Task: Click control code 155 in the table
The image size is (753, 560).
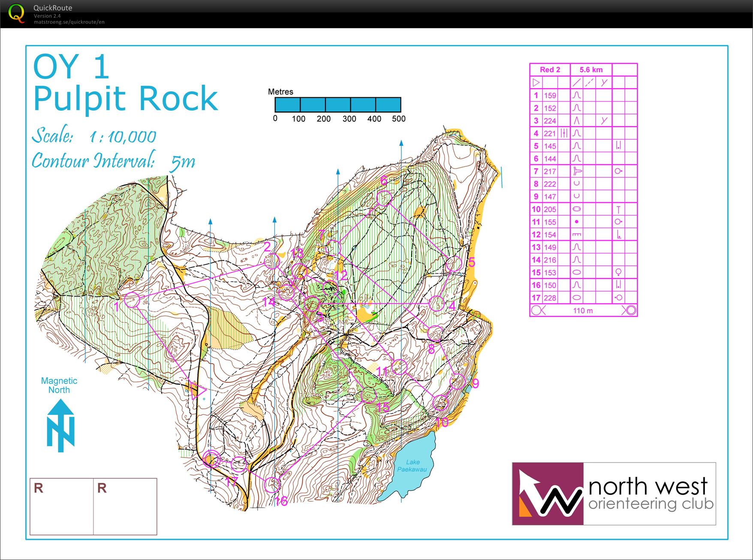Action: (x=550, y=222)
